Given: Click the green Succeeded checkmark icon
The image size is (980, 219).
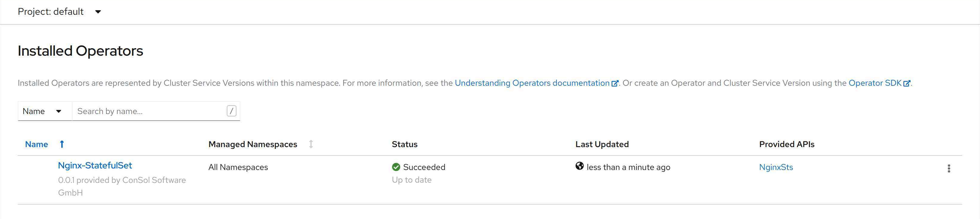Looking at the screenshot, I should tap(396, 167).
